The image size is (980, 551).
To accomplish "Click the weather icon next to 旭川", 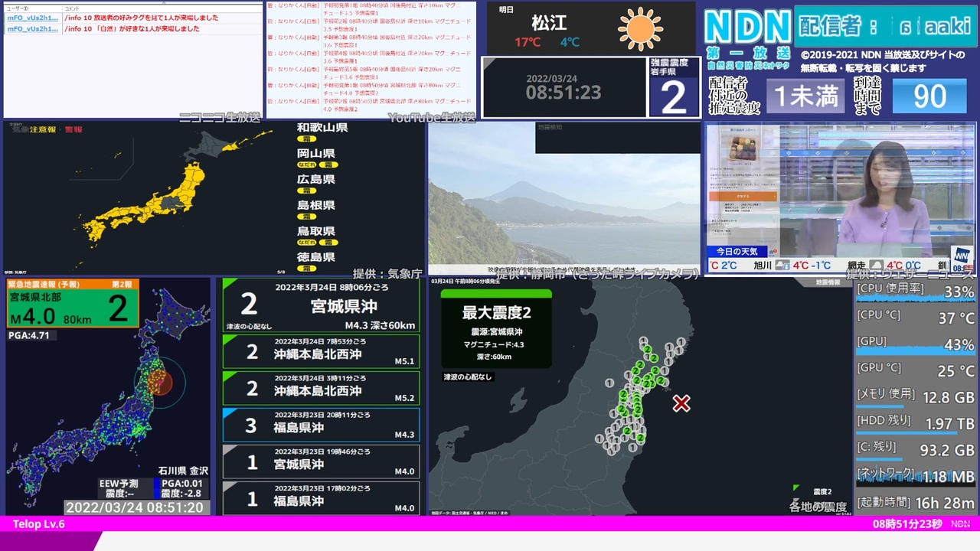I will tap(782, 266).
